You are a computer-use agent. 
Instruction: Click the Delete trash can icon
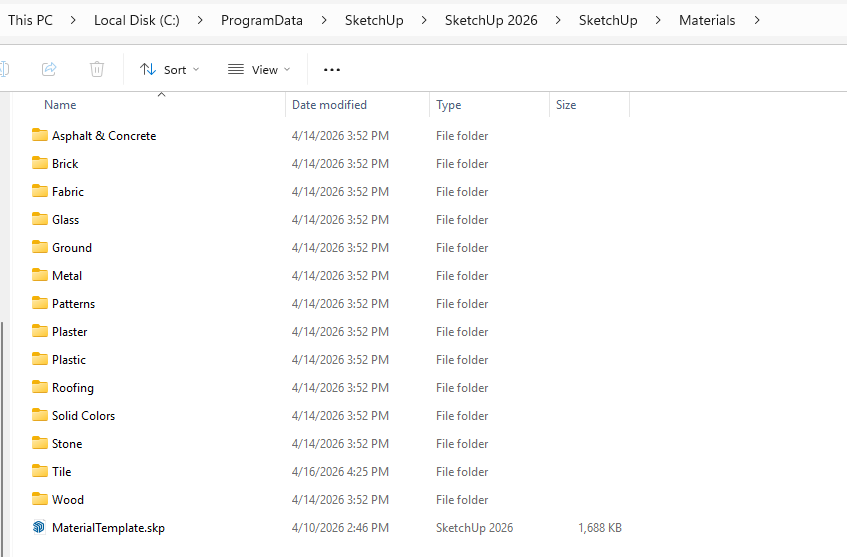[97, 69]
